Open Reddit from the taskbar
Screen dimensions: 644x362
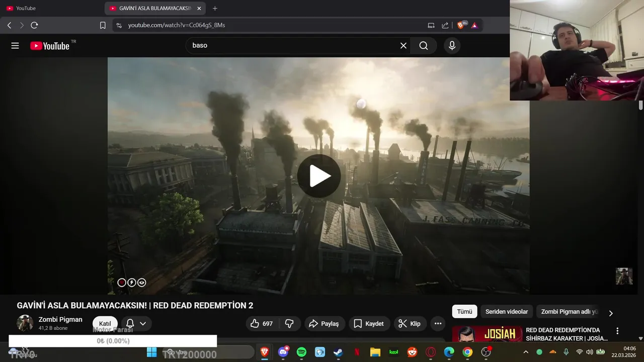coord(412,352)
